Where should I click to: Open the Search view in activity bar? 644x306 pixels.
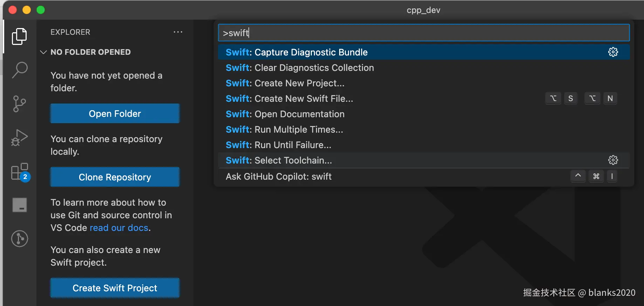(x=20, y=70)
